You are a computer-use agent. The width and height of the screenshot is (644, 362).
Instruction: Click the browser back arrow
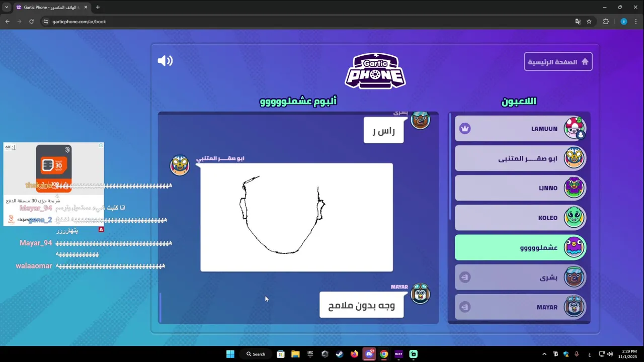pos(7,22)
